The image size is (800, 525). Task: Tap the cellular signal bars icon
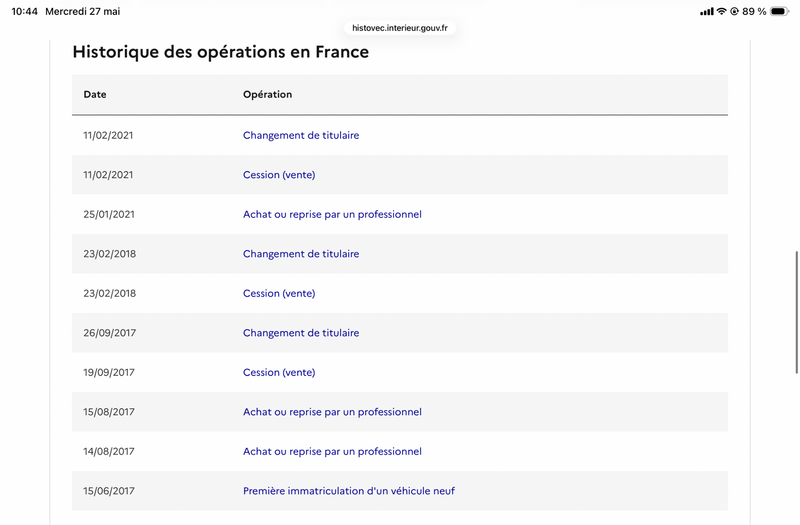click(707, 11)
